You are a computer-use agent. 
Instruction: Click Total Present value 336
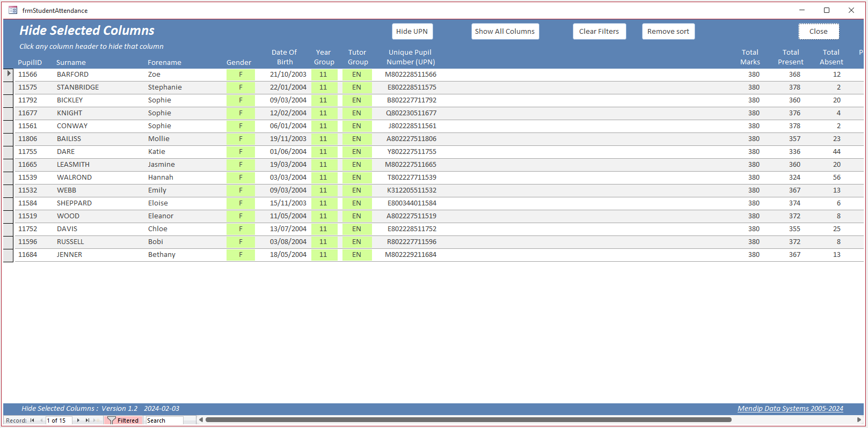(794, 152)
